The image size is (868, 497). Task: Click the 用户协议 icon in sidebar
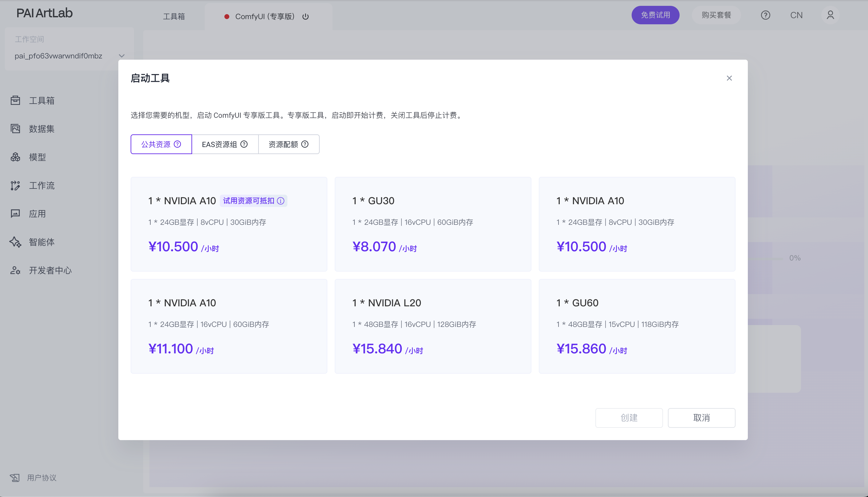pos(15,478)
